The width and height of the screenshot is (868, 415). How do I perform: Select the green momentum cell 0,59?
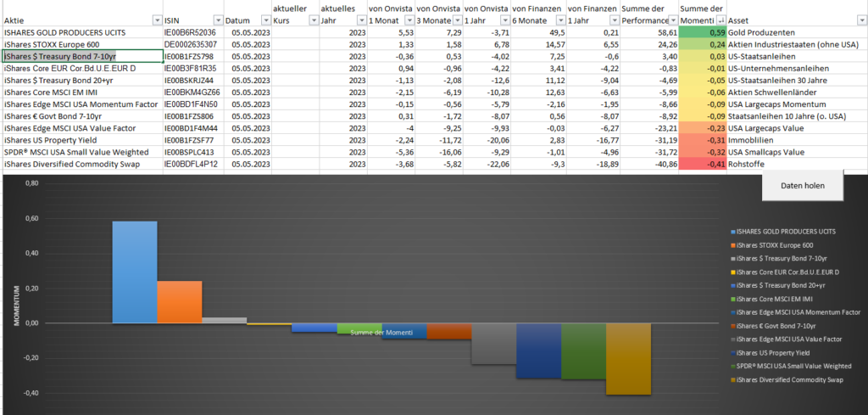point(703,33)
